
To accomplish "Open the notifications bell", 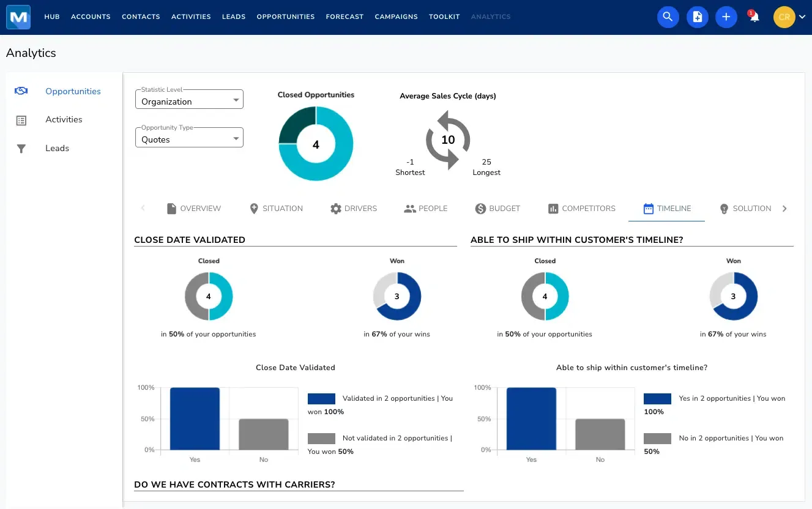I will point(753,17).
